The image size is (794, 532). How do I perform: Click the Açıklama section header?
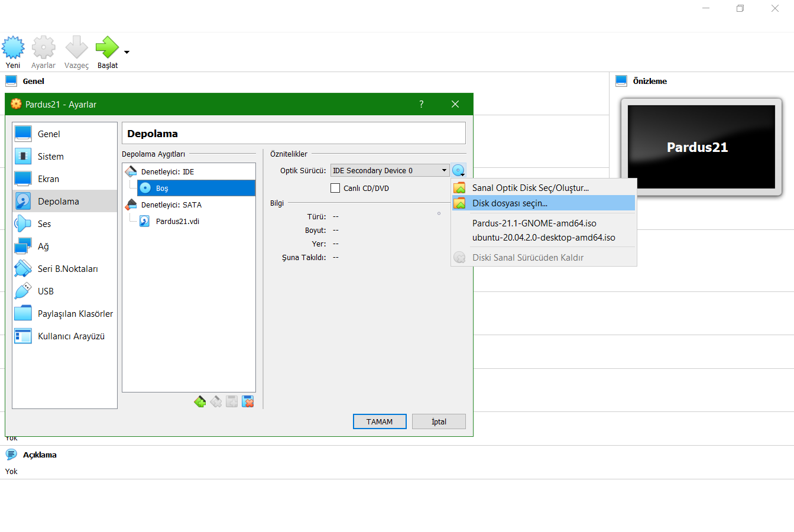click(x=40, y=455)
